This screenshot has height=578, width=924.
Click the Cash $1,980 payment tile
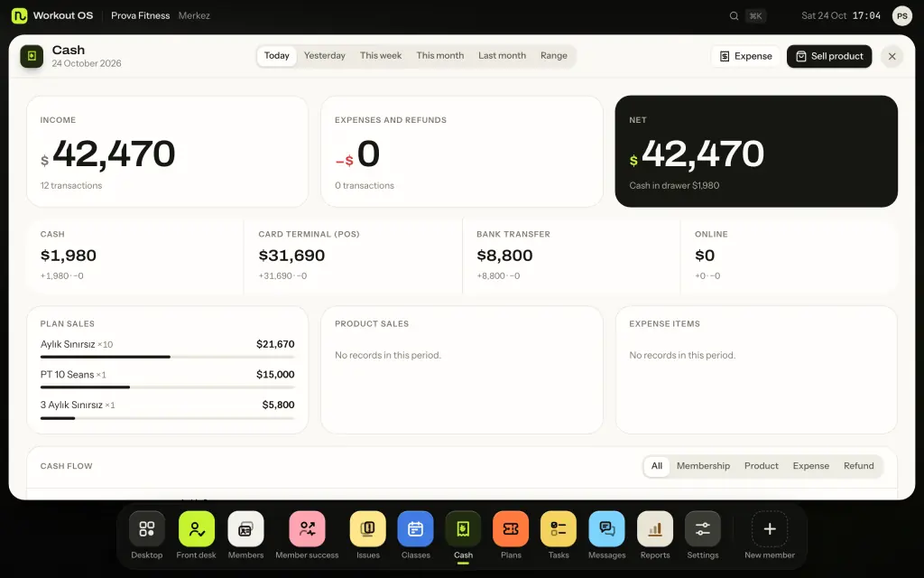tap(135, 256)
